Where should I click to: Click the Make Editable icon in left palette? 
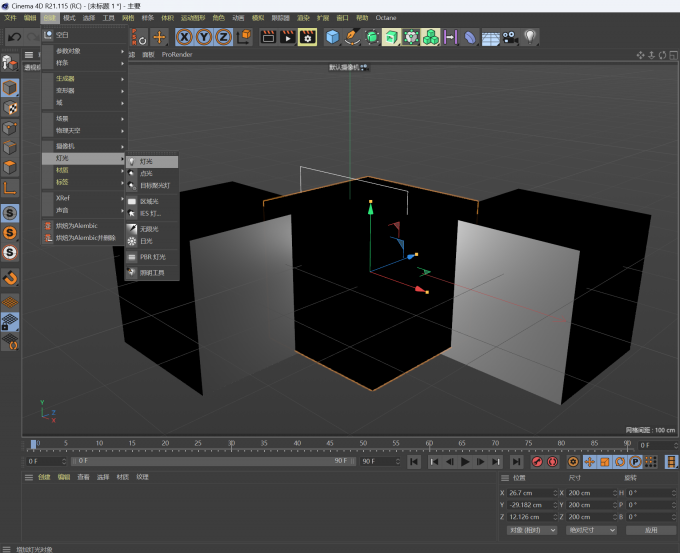tap(10, 63)
